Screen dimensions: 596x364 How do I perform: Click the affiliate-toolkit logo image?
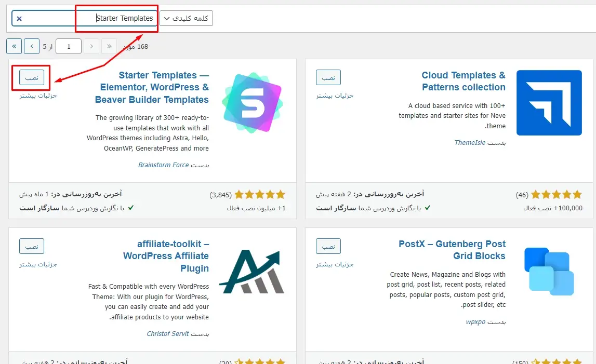click(x=251, y=272)
